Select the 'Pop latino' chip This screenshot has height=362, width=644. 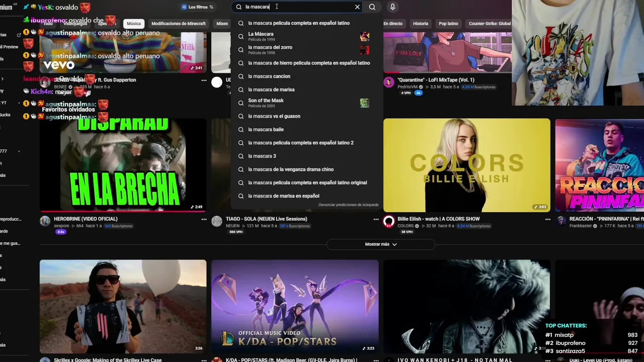coord(448,24)
